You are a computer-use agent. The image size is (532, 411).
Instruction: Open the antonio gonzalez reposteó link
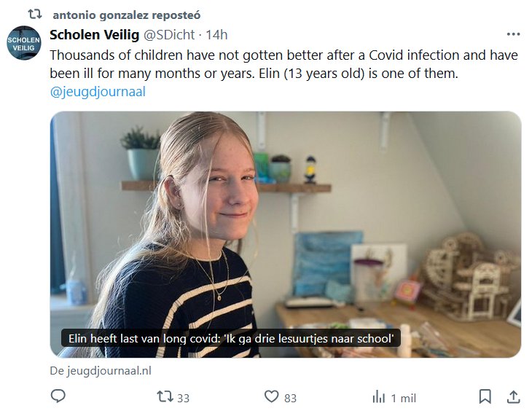click(x=127, y=15)
